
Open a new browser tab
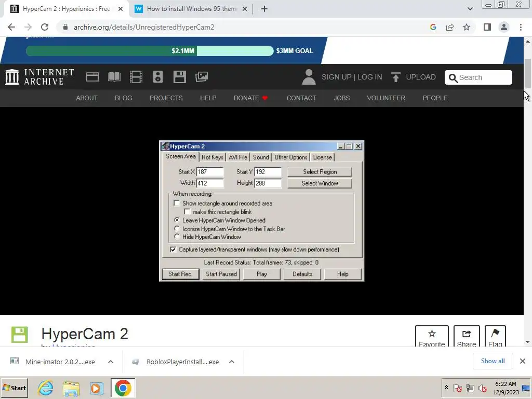(264, 9)
